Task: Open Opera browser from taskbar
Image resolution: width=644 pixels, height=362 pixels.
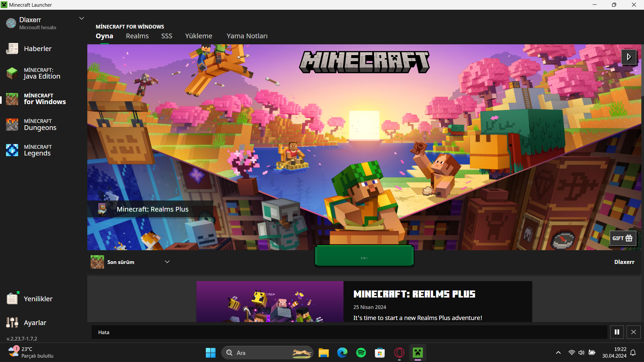Action: pyautogui.click(x=399, y=353)
